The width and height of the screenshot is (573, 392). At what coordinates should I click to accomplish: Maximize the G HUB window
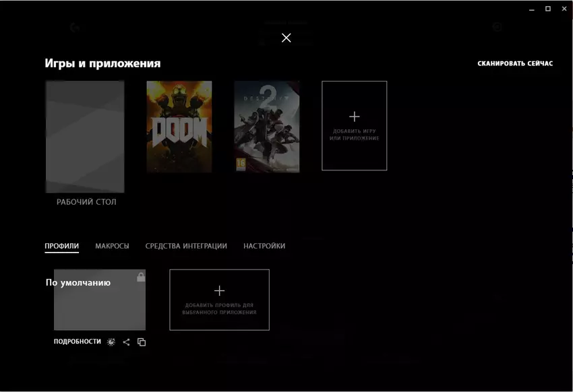pos(548,9)
